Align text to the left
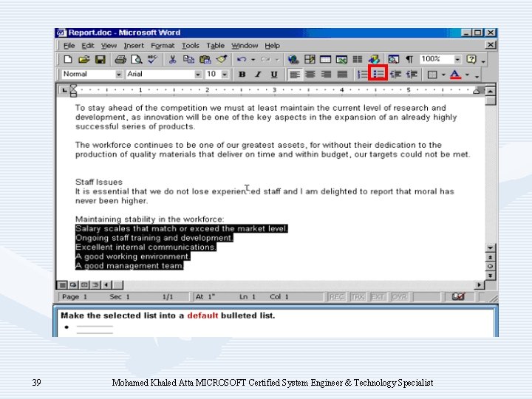 pyautogui.click(x=294, y=75)
